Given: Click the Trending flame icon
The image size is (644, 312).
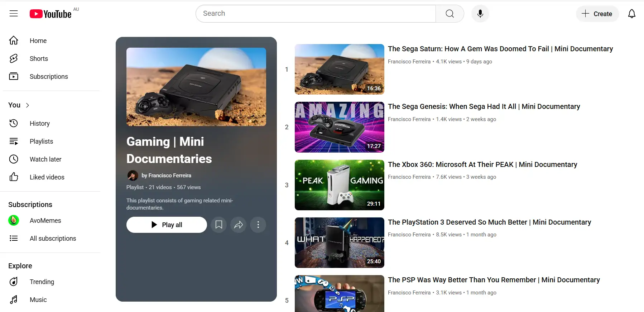Looking at the screenshot, I should tap(14, 282).
